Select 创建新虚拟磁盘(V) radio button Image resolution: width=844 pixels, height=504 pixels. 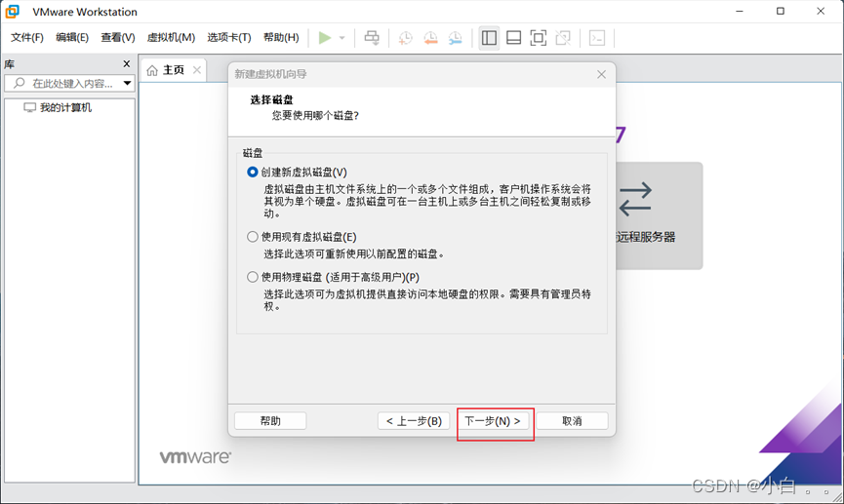252,173
